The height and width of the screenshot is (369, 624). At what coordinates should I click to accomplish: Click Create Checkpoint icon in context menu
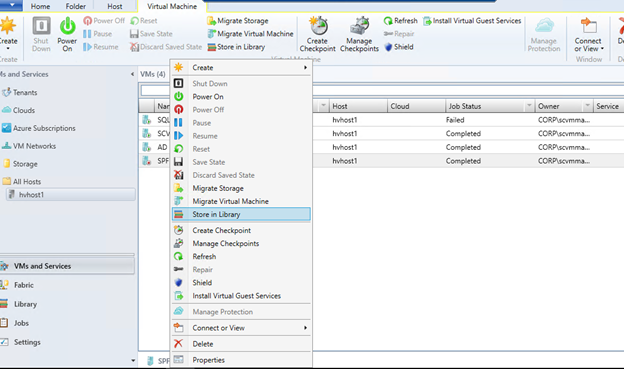pos(179,230)
